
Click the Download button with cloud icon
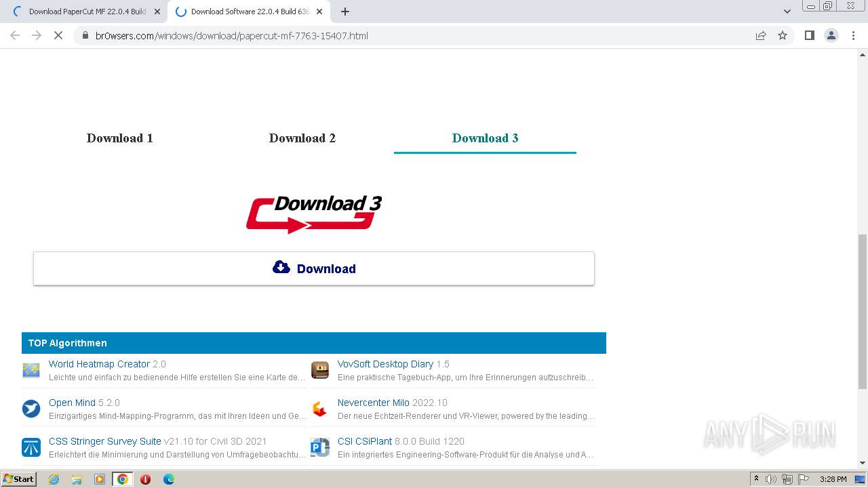pyautogui.click(x=314, y=268)
